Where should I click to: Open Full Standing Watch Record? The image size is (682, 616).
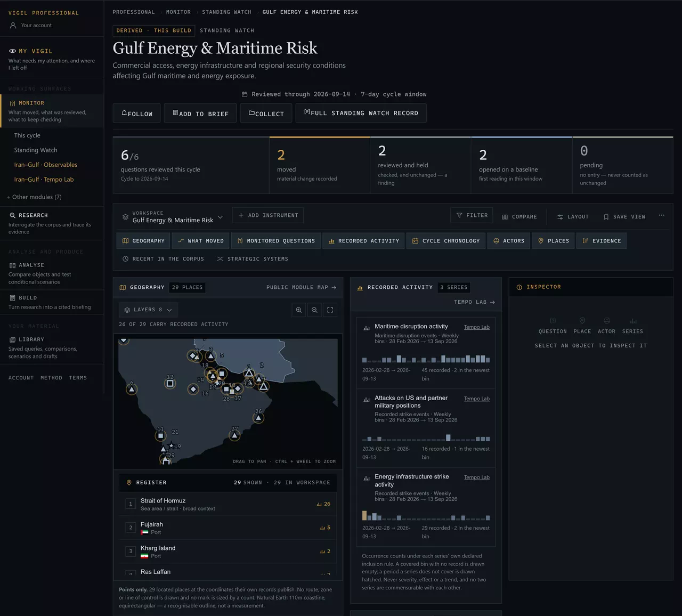[361, 113]
